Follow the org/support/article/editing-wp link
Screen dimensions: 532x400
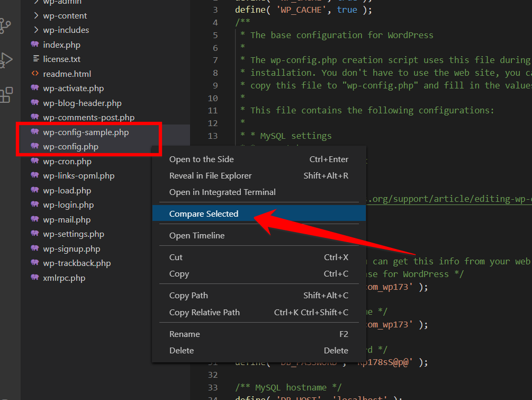click(x=449, y=199)
